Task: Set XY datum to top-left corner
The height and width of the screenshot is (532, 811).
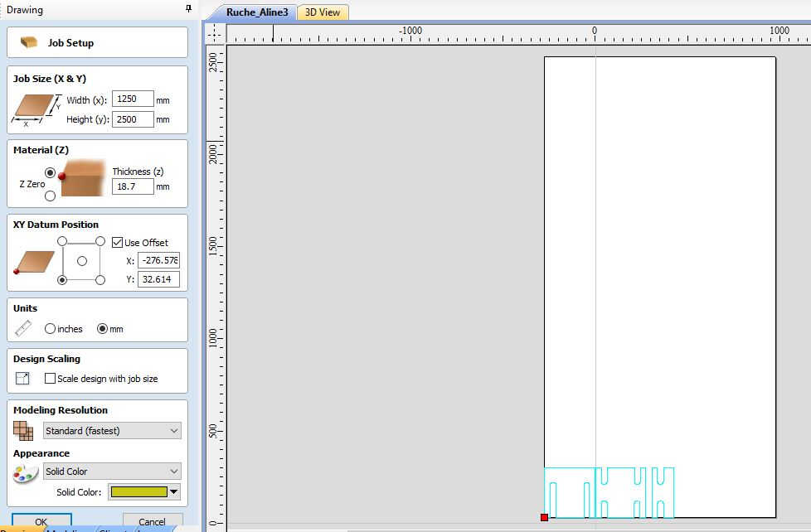Action: (62, 241)
